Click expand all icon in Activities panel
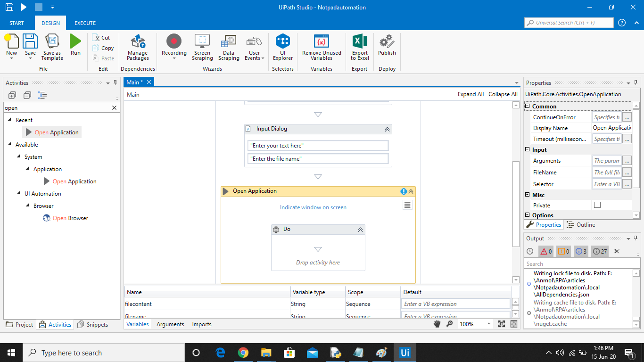This screenshot has height=362, width=644. coord(12,95)
